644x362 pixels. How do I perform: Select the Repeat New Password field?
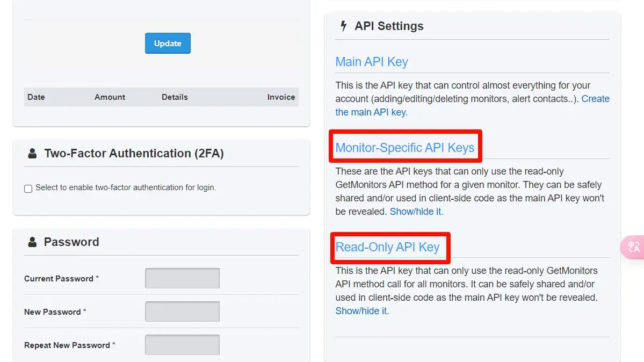(182, 345)
